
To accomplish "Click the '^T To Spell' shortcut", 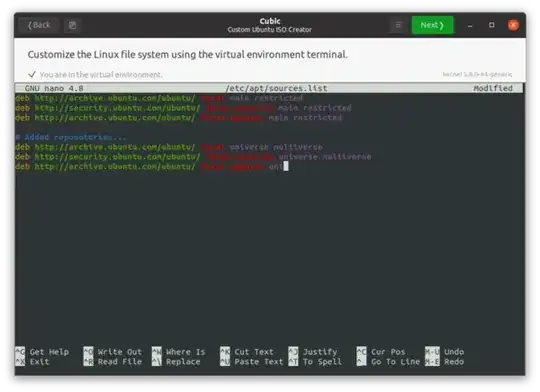I will coord(315,362).
